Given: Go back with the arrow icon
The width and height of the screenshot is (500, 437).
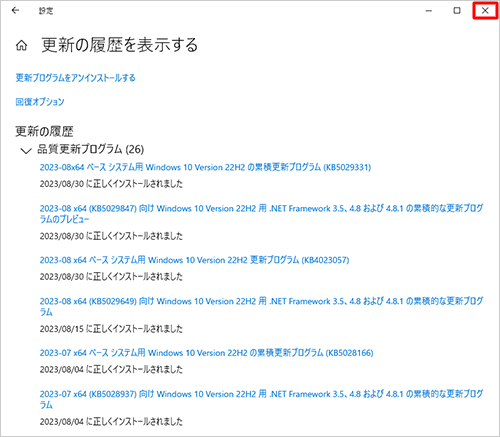Looking at the screenshot, I should [x=15, y=11].
